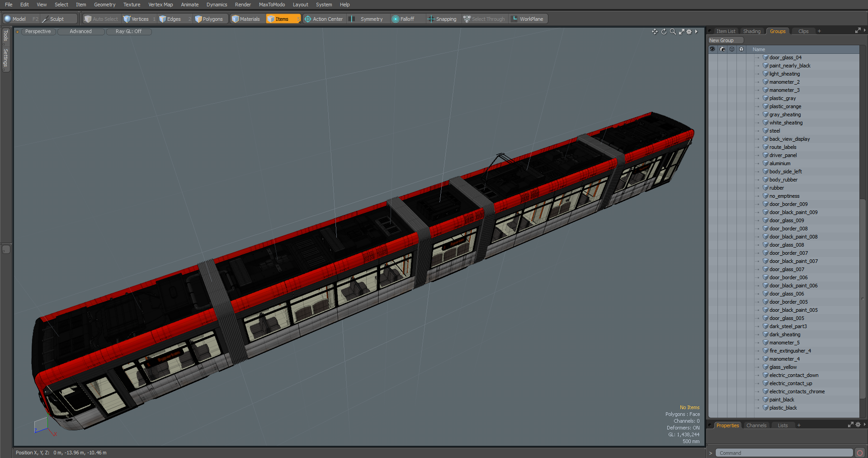
Task: Add a new tab with plus beside Lists
Action: click(x=799, y=425)
